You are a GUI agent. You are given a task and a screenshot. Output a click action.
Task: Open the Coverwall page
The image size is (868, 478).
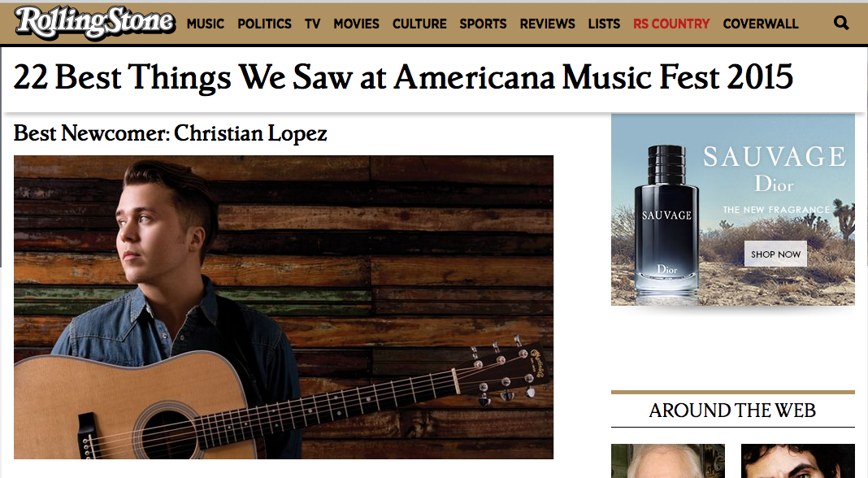coord(761,24)
